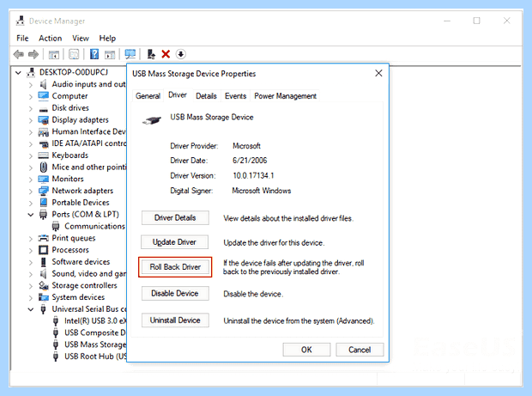Collapse the DESKTOP-O0DUPCJ root node
This screenshot has height=396, width=532.
coord(18,72)
